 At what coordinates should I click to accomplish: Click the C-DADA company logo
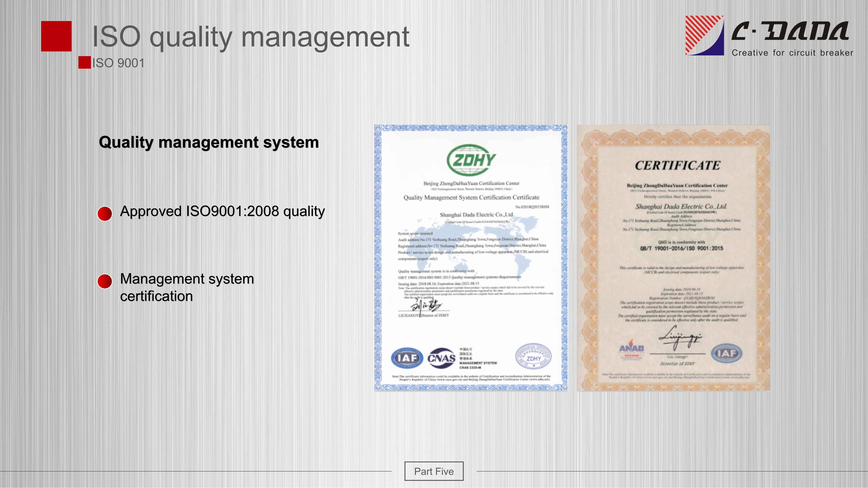(x=769, y=36)
